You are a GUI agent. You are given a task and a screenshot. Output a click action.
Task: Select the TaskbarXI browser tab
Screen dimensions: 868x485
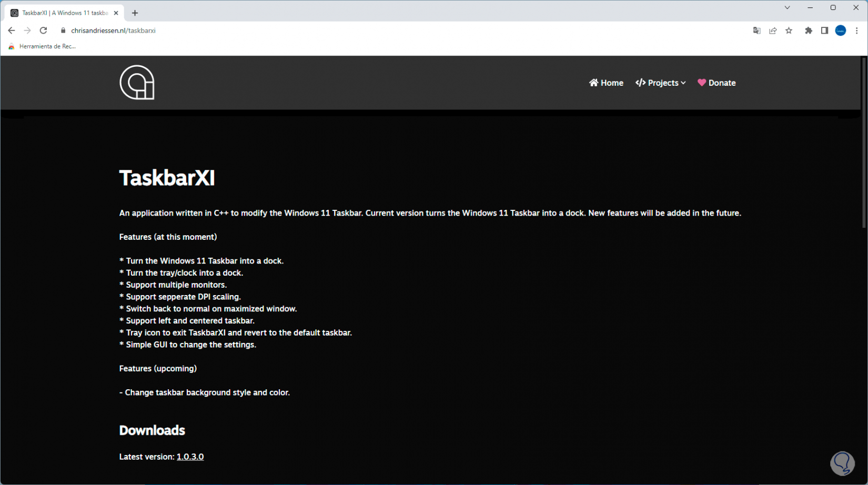tap(64, 13)
